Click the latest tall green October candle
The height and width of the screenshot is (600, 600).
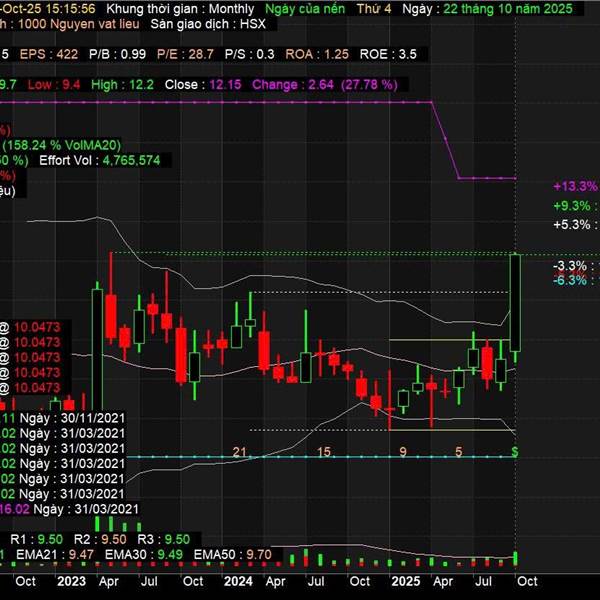tap(516, 300)
